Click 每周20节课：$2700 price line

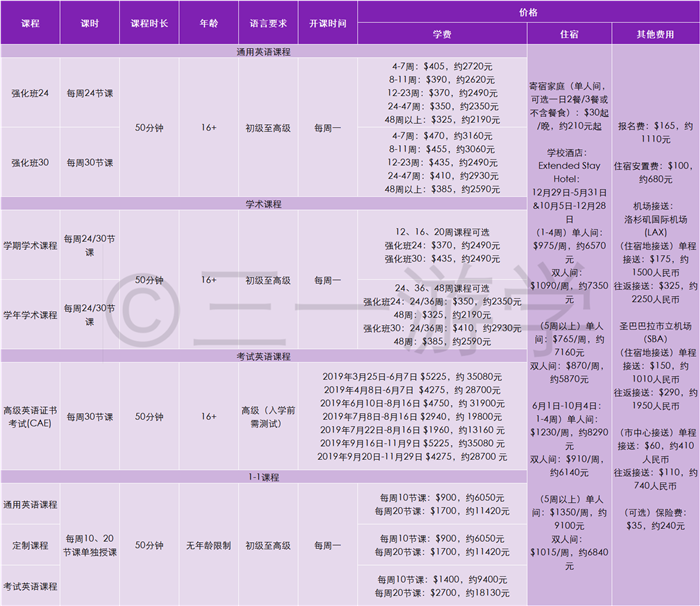(442, 593)
